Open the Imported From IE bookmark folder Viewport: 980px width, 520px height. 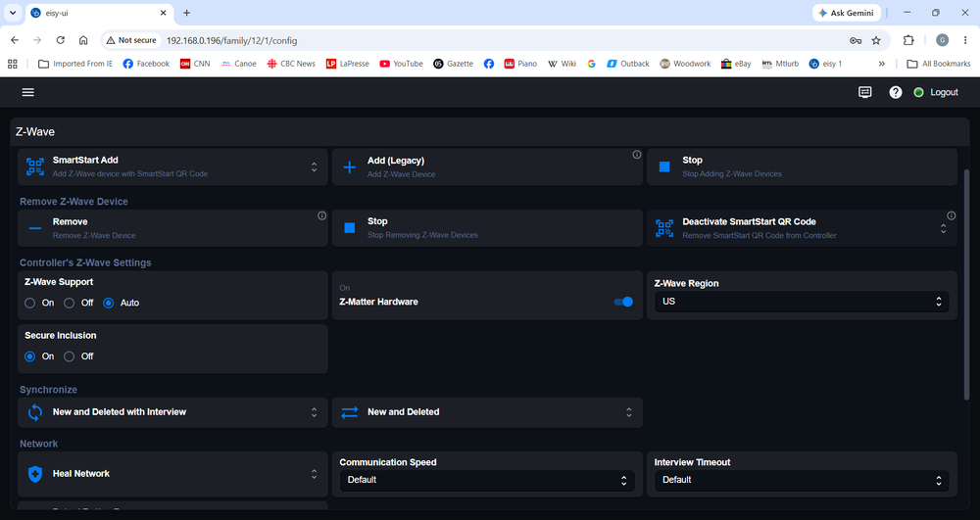click(75, 64)
